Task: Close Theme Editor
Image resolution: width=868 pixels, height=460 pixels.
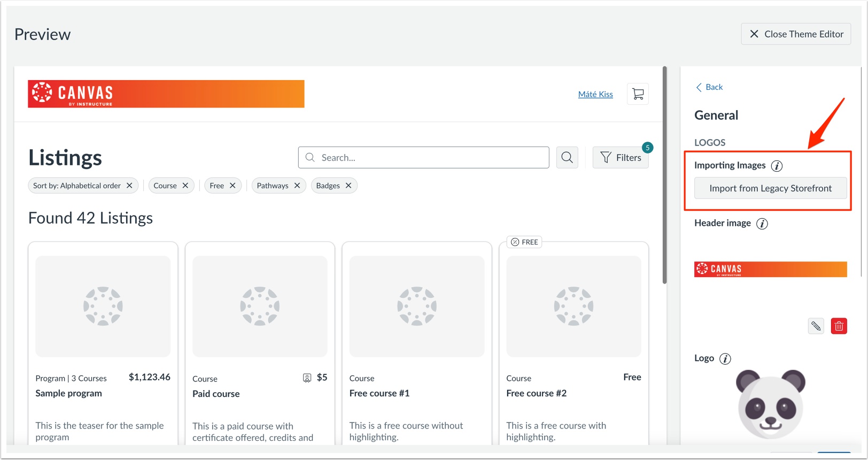Action: 796,34
